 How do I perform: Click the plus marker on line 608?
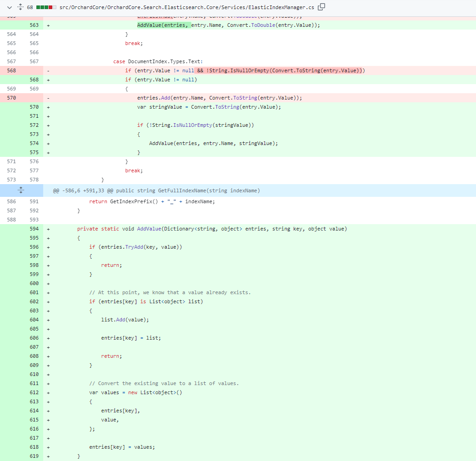pyautogui.click(x=48, y=356)
